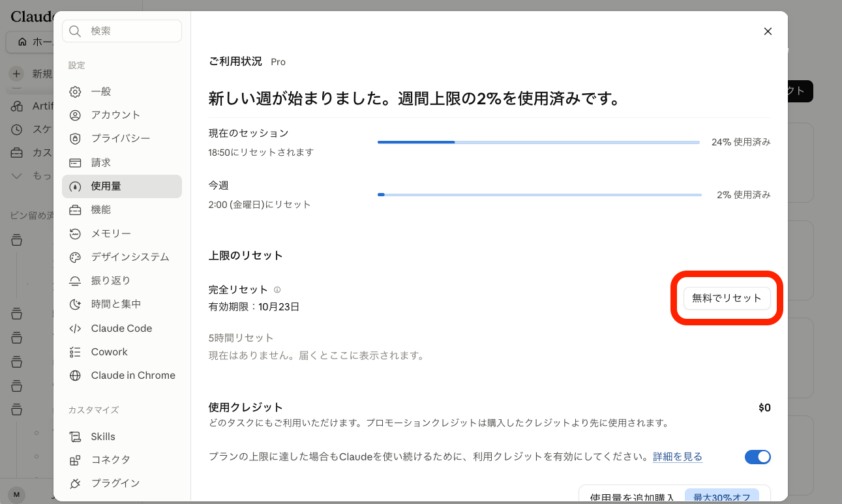Open the 使用量 settings section
The height and width of the screenshot is (504, 842).
pos(122,186)
